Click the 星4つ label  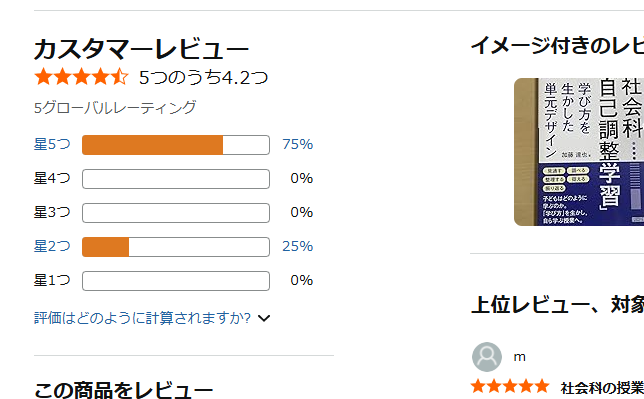pos(52,179)
